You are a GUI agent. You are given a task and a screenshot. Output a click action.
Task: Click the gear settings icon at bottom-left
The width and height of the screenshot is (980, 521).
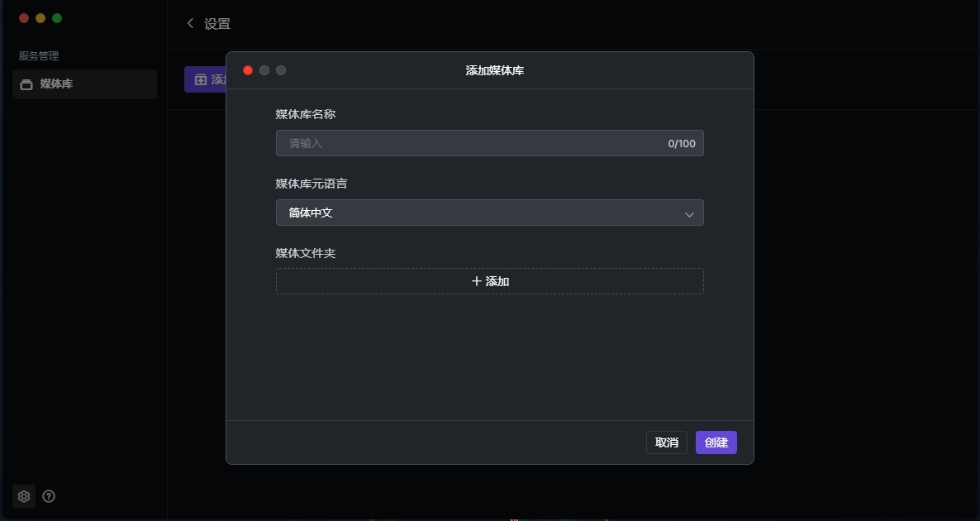pyautogui.click(x=24, y=496)
